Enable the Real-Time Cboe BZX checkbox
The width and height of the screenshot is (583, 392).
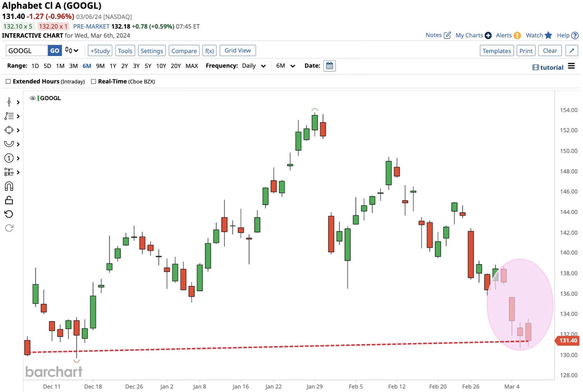click(x=94, y=82)
